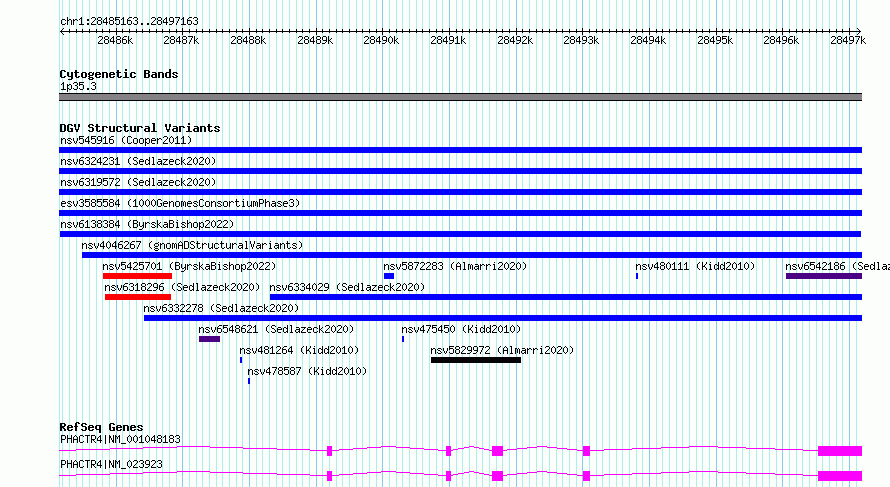
Task: Click the blue nsv6332278 variant bar
Action: click(503, 318)
